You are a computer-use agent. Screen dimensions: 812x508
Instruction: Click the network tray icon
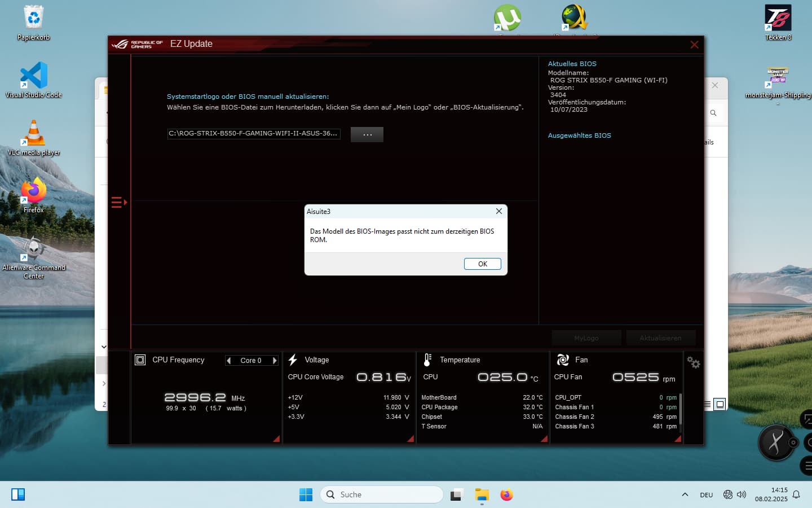pyautogui.click(x=728, y=494)
